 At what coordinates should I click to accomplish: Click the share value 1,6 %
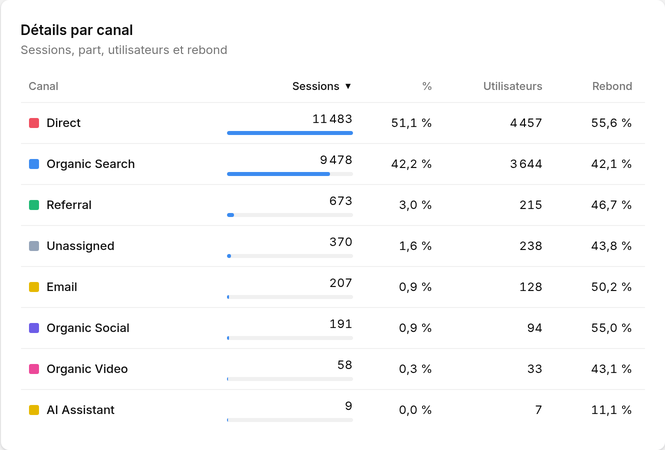point(415,246)
